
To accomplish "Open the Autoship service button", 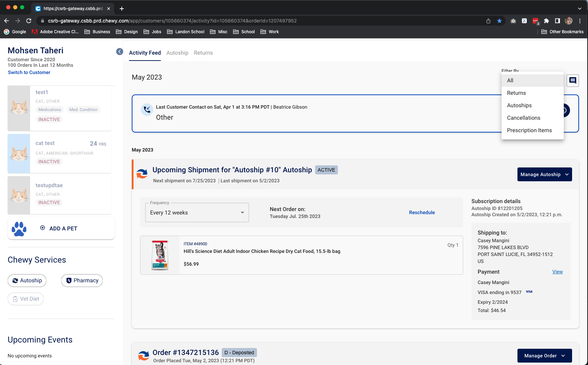I will [x=27, y=281].
